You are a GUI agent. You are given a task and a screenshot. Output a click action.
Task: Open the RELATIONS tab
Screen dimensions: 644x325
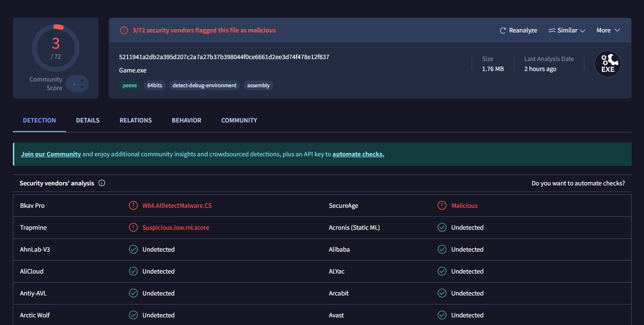136,121
